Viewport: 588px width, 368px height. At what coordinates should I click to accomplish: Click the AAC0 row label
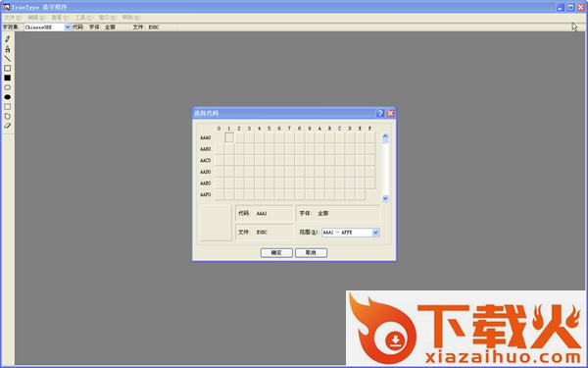tap(206, 160)
